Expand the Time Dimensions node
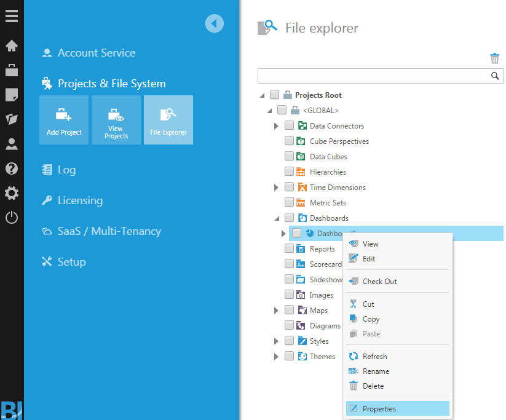This screenshot has height=420, width=506. click(x=276, y=188)
